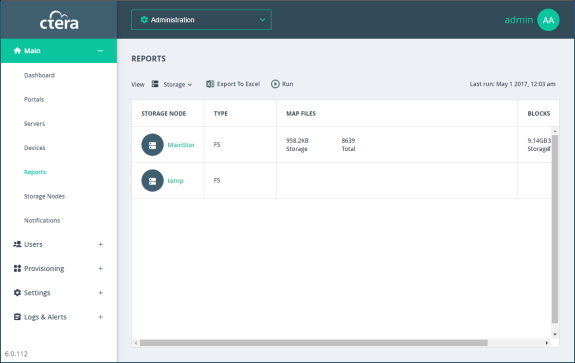Expand the Provisioning section

pyautogui.click(x=100, y=268)
